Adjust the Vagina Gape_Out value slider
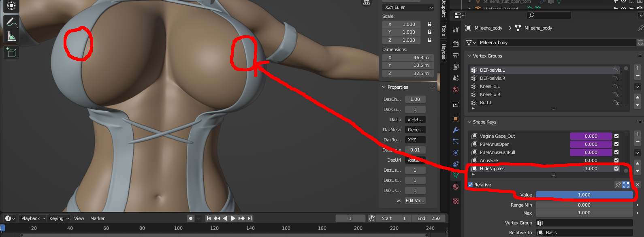 pos(591,136)
